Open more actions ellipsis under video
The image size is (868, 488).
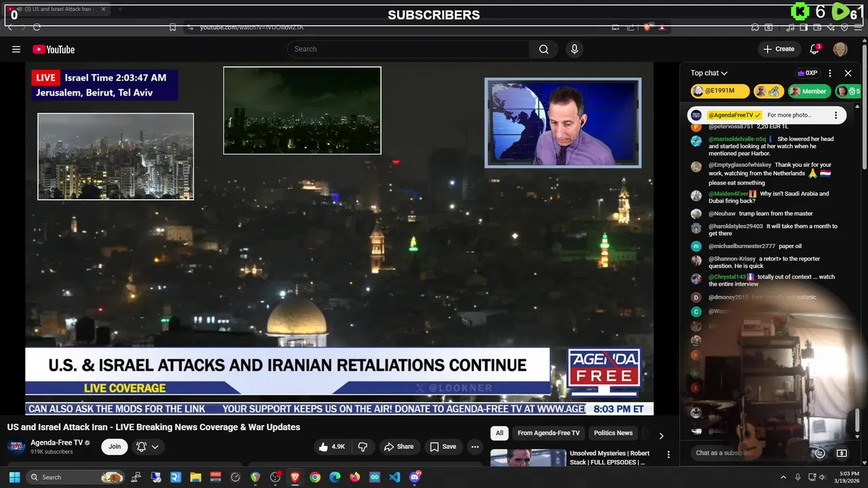475,447
